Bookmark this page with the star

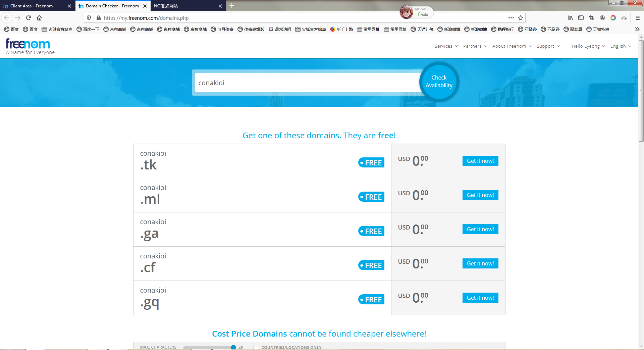[521, 18]
